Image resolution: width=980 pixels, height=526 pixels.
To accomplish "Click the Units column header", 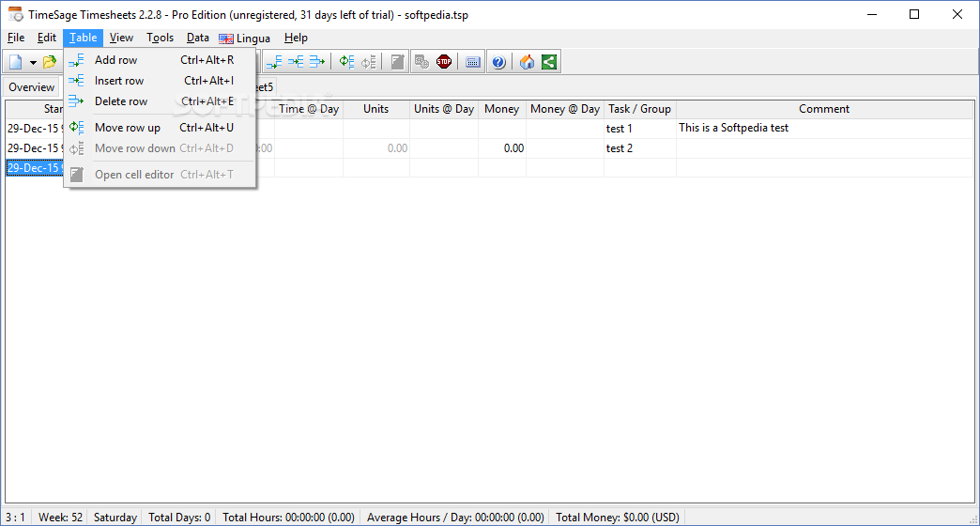I will [376, 109].
